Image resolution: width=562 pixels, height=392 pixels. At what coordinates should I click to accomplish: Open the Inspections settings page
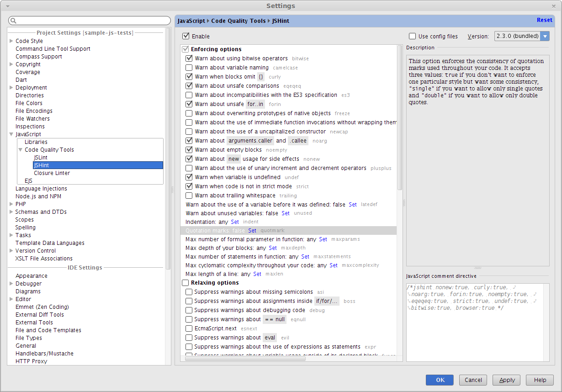pos(30,127)
